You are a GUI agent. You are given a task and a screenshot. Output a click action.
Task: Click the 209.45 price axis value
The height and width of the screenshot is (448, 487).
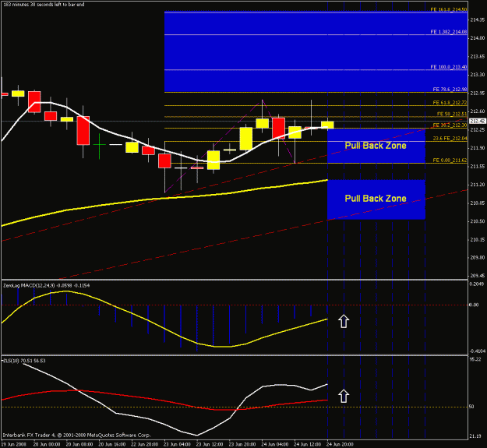pos(478,276)
